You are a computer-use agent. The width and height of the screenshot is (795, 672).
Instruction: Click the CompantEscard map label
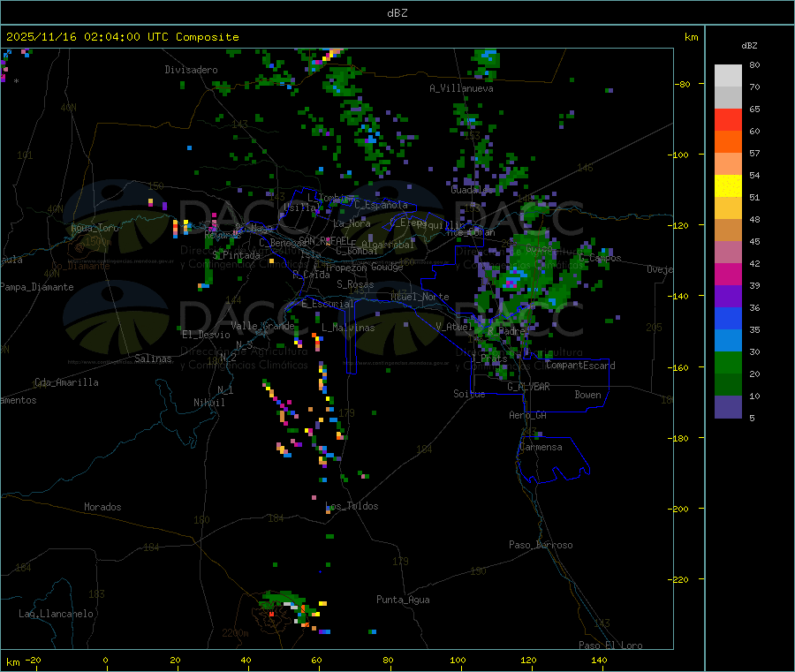[580, 366]
